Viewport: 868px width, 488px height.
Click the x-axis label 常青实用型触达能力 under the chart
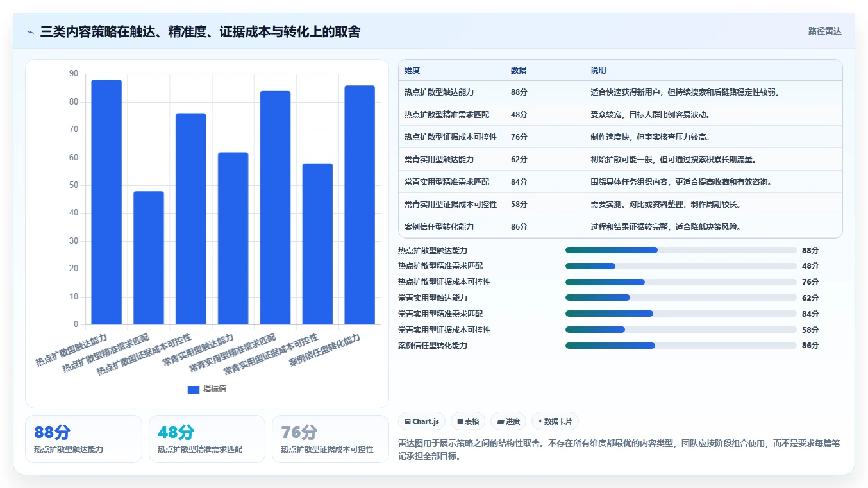click(x=197, y=350)
